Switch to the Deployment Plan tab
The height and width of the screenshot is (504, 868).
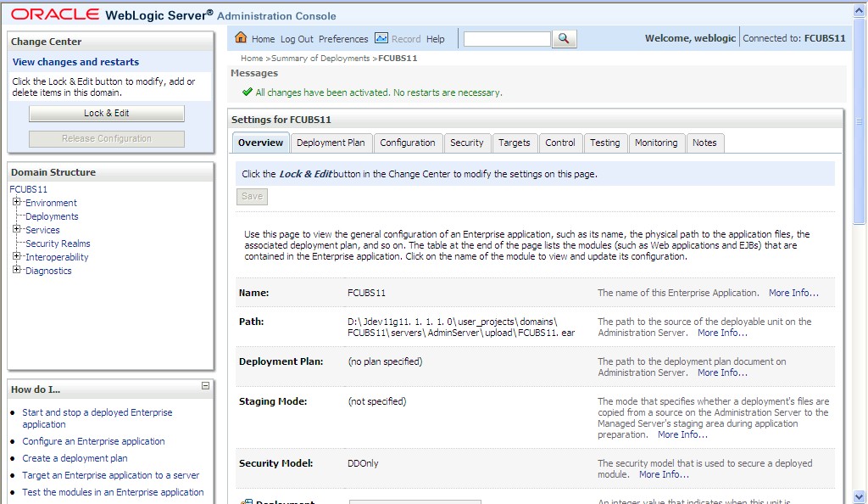click(331, 143)
